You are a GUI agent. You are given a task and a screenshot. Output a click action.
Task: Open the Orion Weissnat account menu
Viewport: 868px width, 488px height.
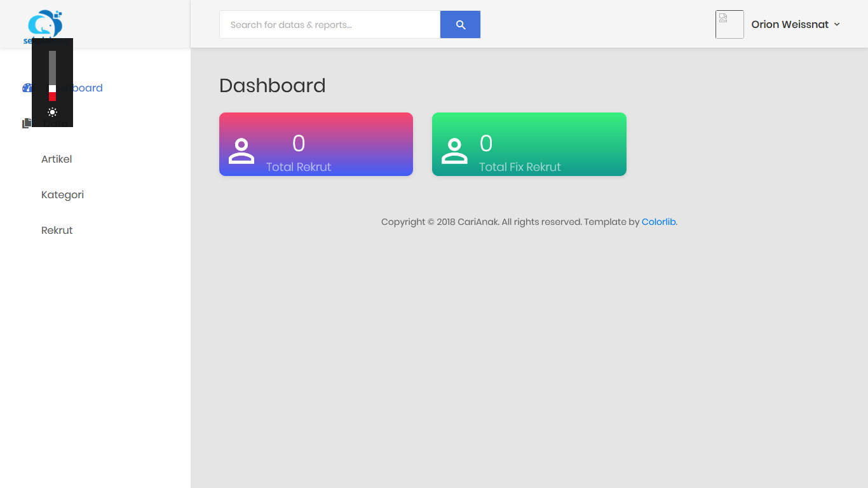(x=790, y=25)
